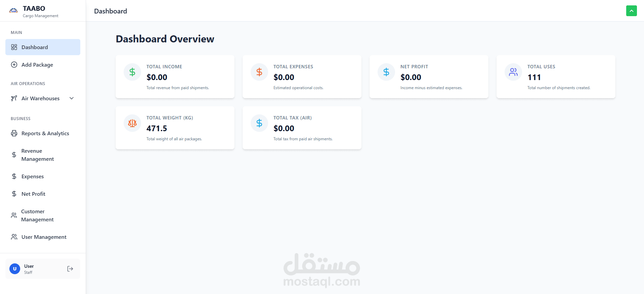Click the Cargo Management subtitle
Screen dimensions: 644x294
pos(41,16)
